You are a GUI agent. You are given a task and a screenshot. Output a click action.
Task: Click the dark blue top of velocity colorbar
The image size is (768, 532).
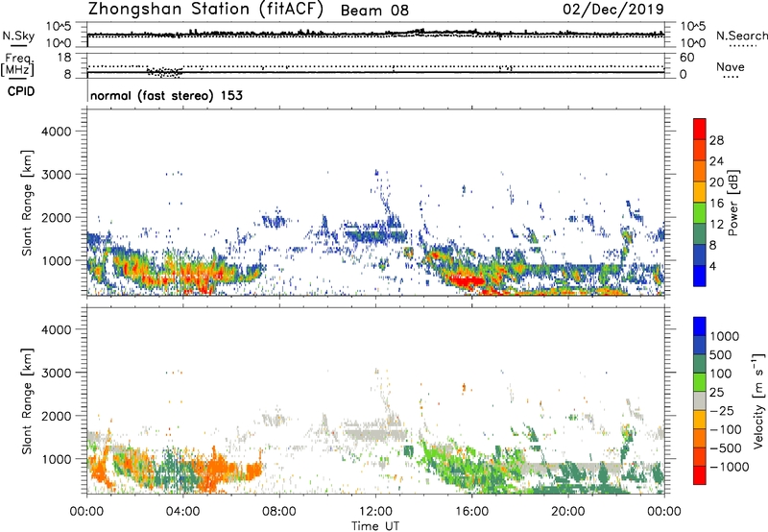[x=700, y=326]
